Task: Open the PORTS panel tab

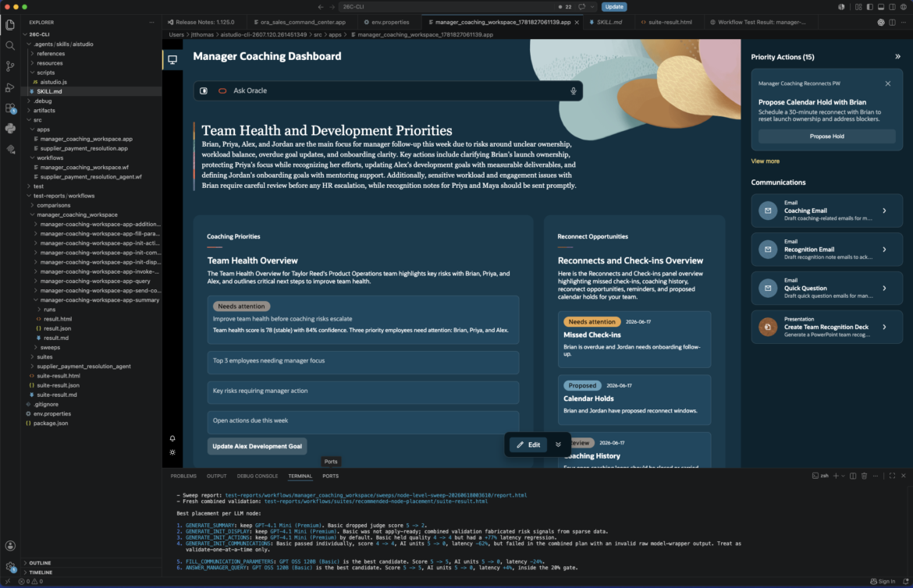Action: click(x=330, y=476)
